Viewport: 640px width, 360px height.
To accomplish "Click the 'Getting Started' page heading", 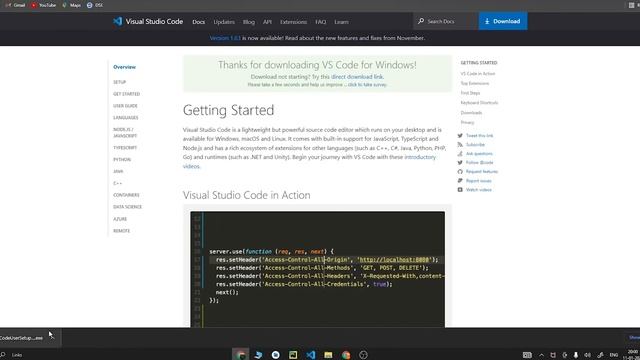I will coord(228,110).
